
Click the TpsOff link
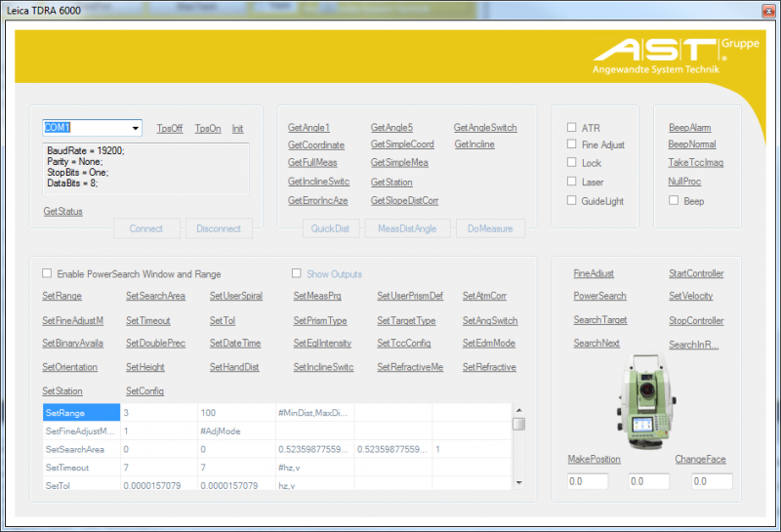point(169,129)
